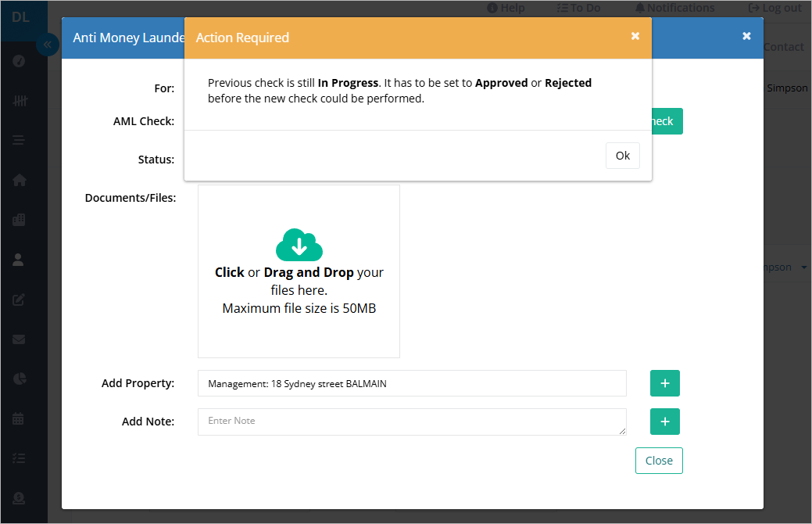Open the Add Property field showing 18 Sydney street
812x524 pixels.
click(x=412, y=383)
